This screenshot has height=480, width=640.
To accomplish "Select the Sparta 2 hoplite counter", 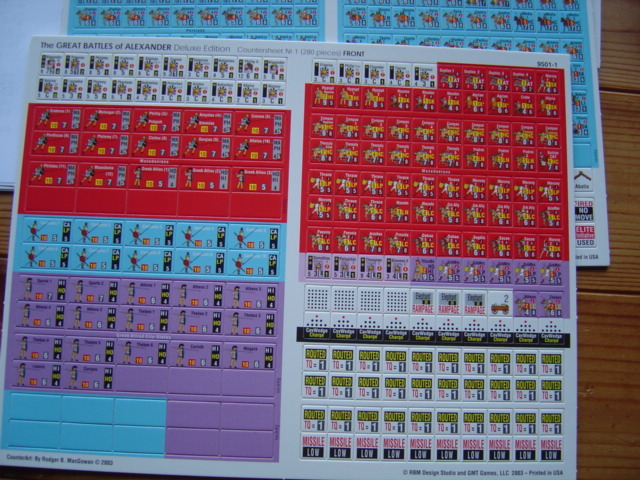I will (93, 291).
